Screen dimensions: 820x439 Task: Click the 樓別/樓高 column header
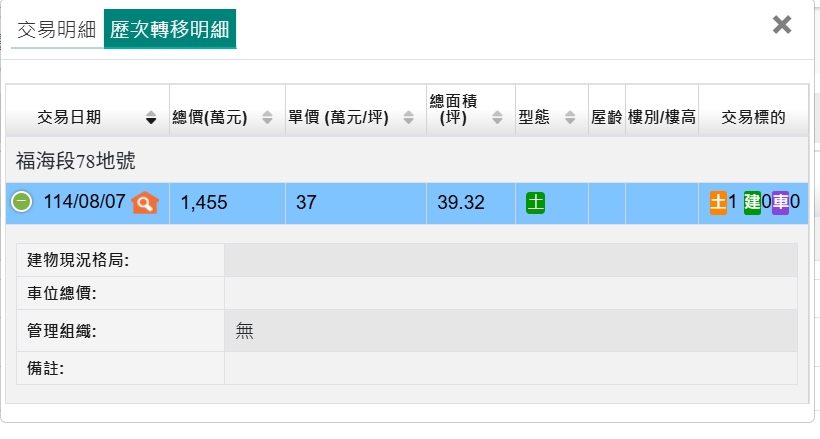tap(661, 117)
